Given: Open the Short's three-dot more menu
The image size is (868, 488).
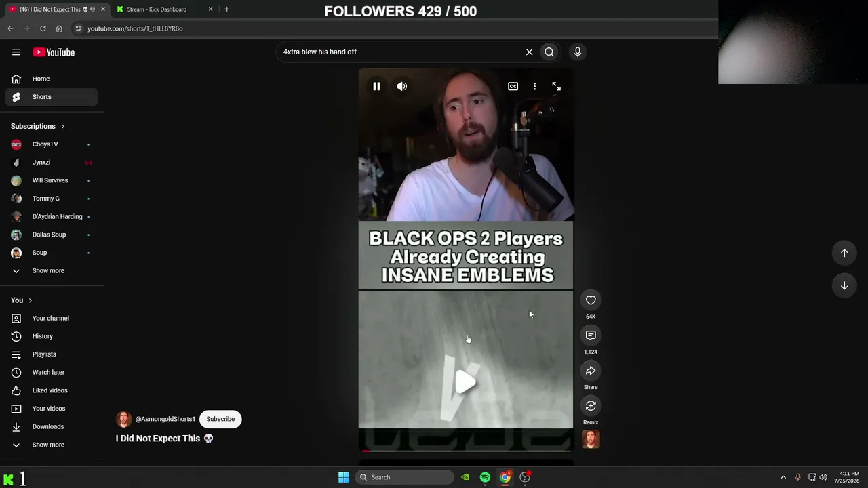Looking at the screenshot, I should pos(534,86).
